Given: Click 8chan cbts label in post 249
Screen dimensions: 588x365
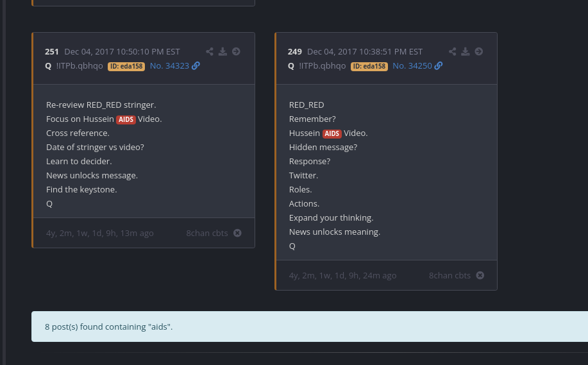Looking at the screenshot, I should [x=449, y=275].
